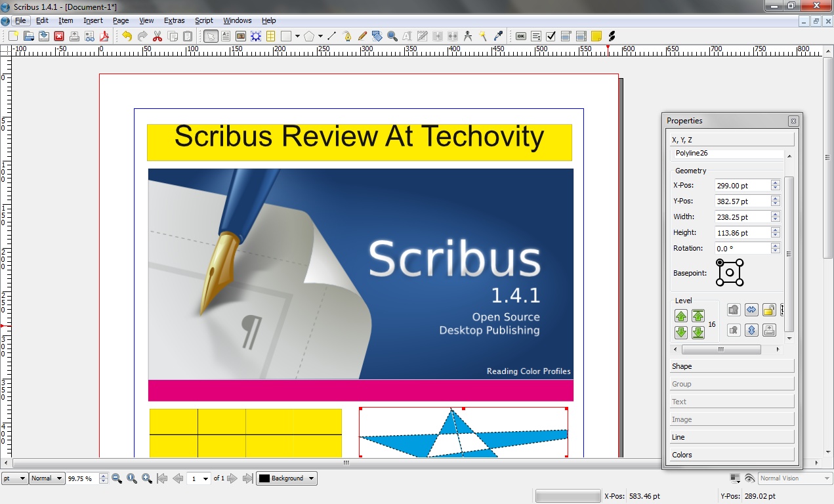Open the Normal preview quality dropdown

(x=47, y=478)
